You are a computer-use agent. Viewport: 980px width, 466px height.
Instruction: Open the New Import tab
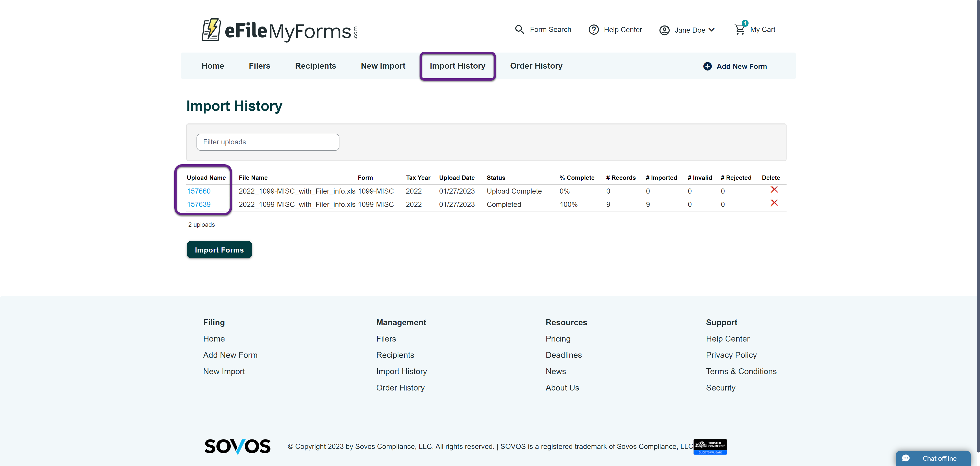[383, 66]
